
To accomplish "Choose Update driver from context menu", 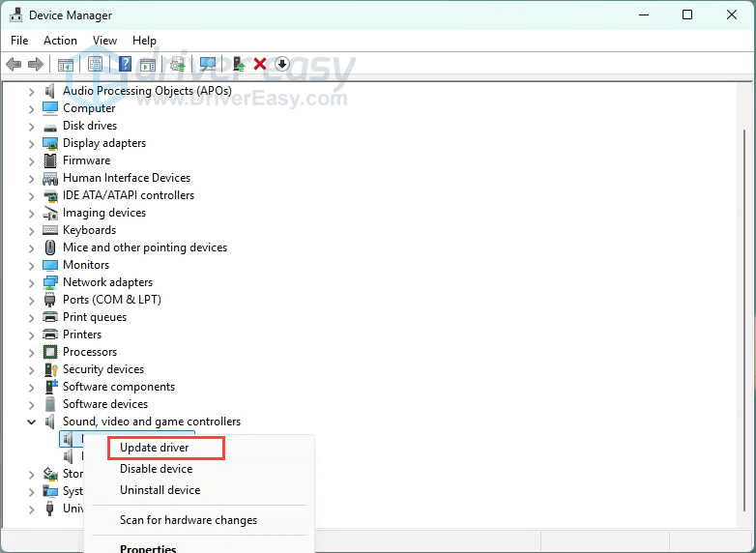I will click(x=155, y=448).
